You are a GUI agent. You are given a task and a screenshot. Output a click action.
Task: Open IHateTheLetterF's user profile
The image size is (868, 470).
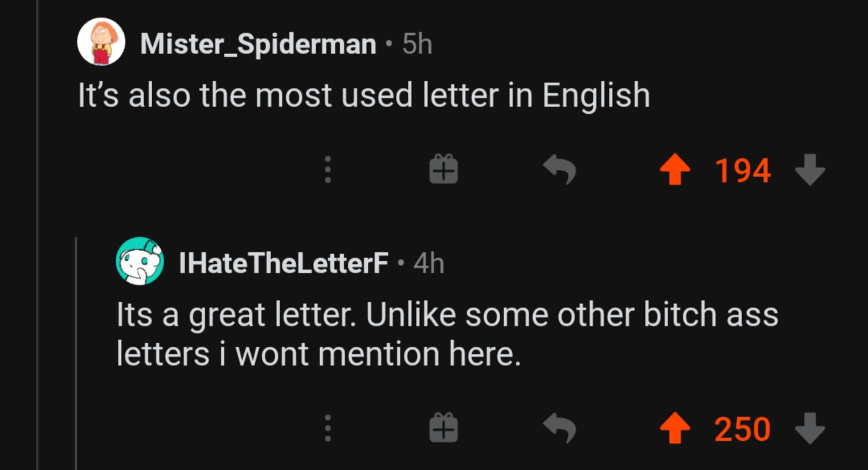[x=283, y=263]
